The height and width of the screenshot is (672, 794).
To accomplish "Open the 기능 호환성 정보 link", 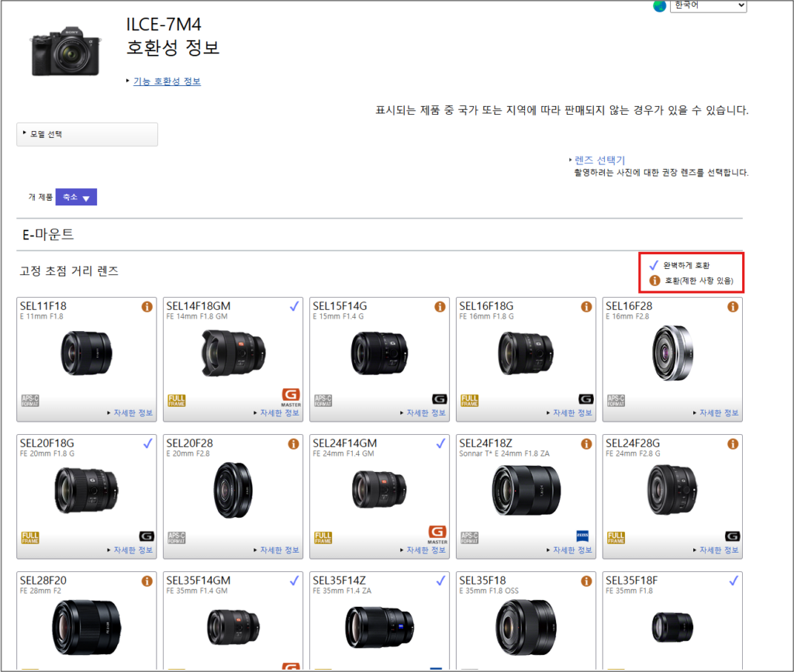I will point(167,81).
